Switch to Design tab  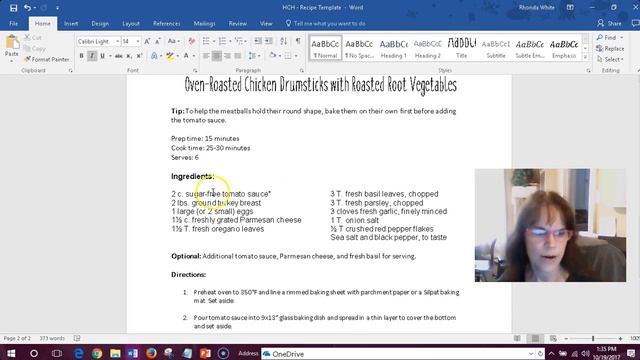(x=100, y=24)
